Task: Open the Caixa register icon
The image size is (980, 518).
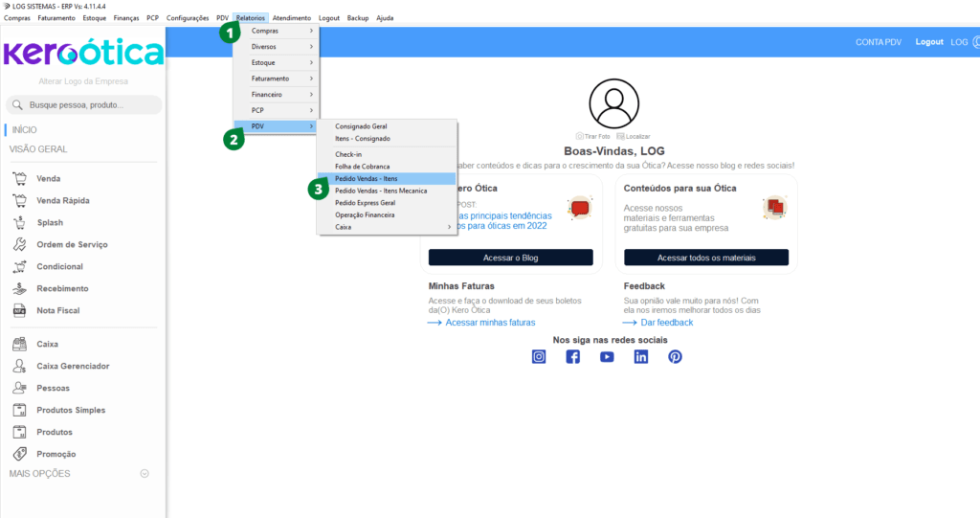Action: 20,344
